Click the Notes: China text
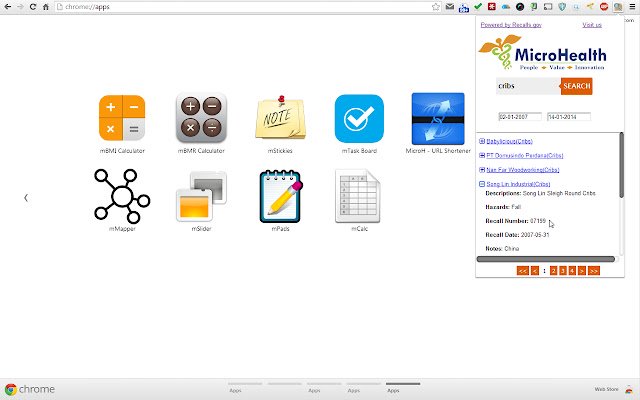The width and height of the screenshot is (640, 400). tap(502, 249)
